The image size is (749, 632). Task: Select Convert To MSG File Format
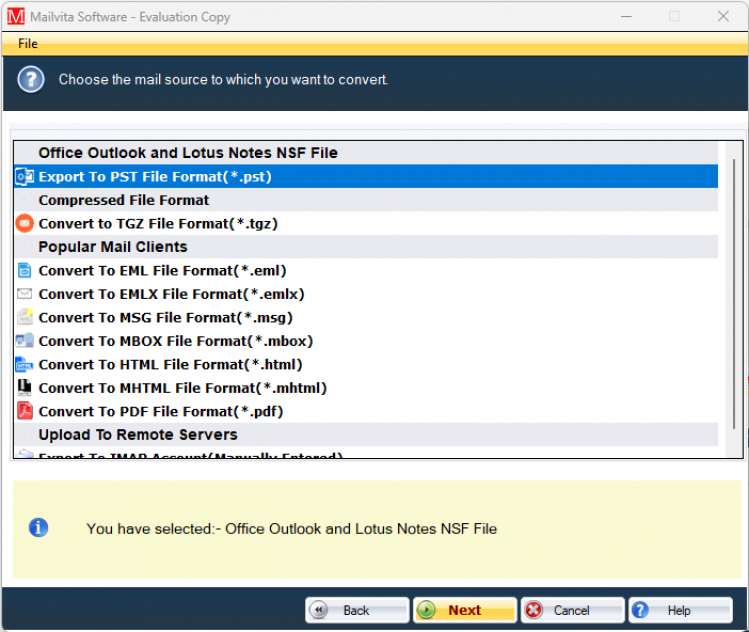tap(366, 317)
